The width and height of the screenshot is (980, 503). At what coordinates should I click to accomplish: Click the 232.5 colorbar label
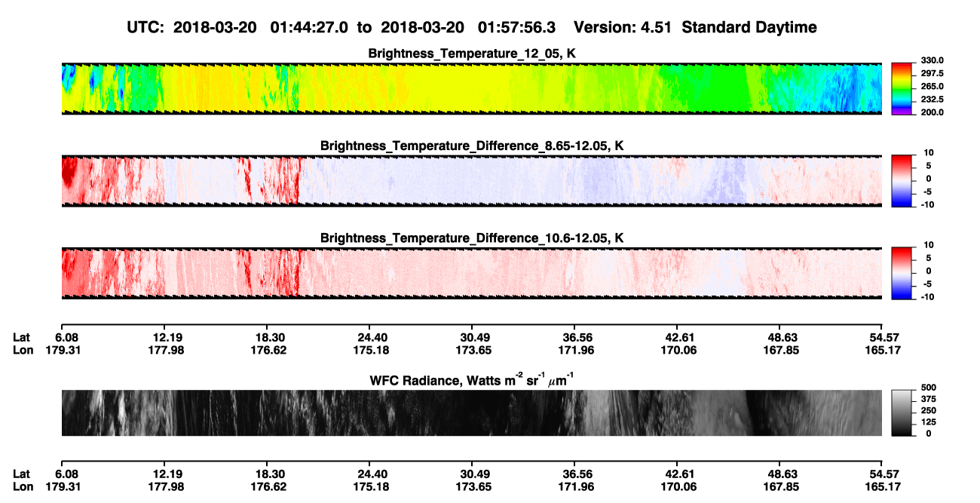933,99
